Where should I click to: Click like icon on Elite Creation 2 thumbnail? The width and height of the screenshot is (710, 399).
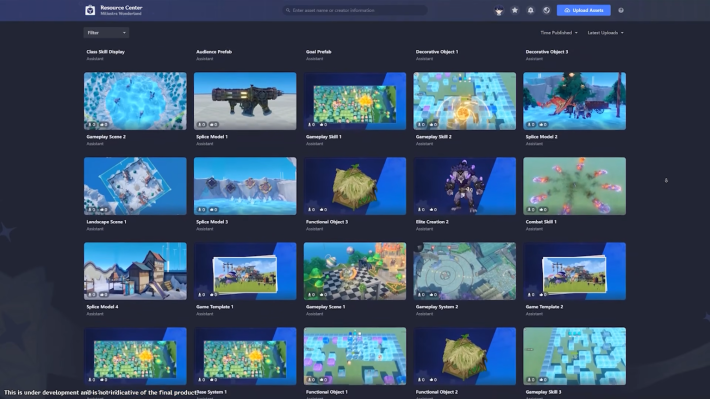coord(432,210)
